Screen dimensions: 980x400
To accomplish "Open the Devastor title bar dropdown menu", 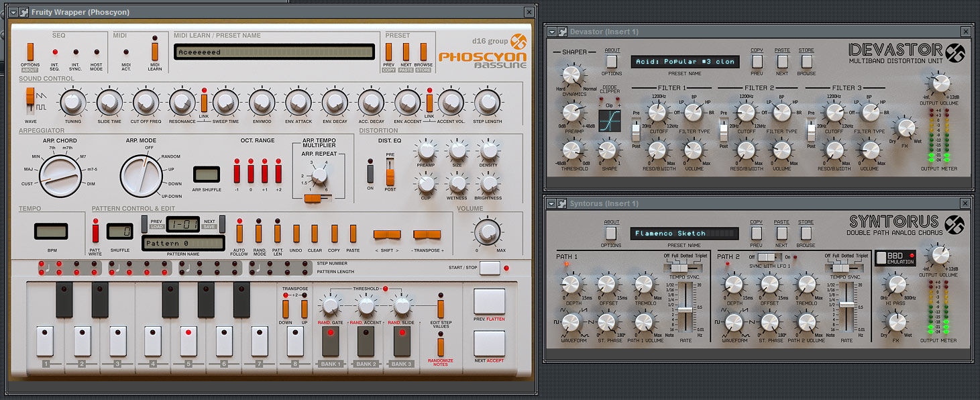I will pos(552,32).
